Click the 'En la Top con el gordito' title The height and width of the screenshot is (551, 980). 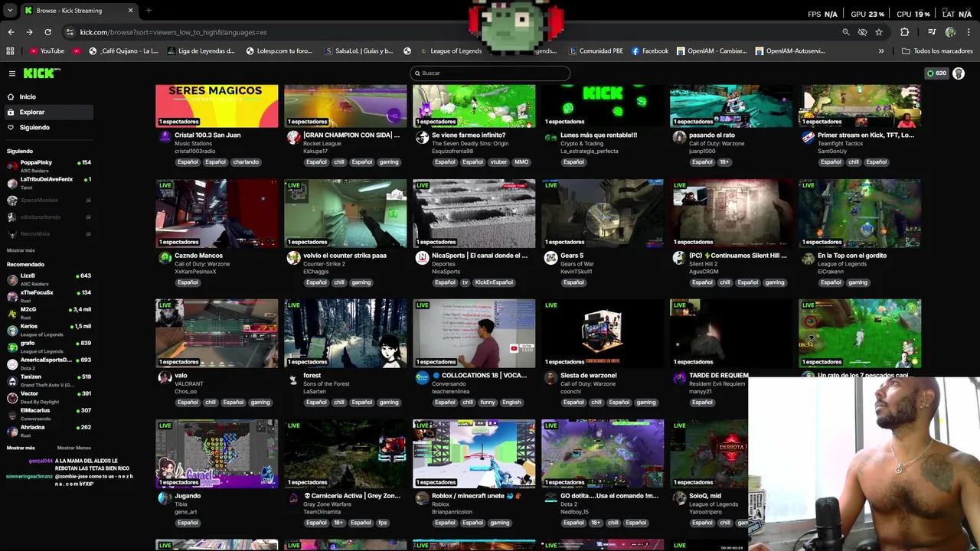pos(852,256)
